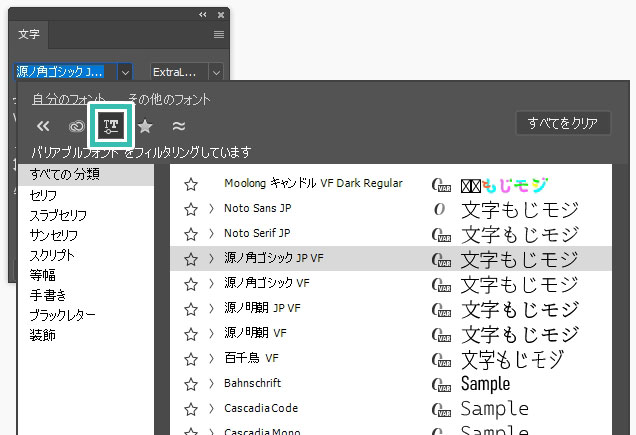Click the Adobe Fonts cloud filter icon
636x435 pixels.
click(76, 126)
